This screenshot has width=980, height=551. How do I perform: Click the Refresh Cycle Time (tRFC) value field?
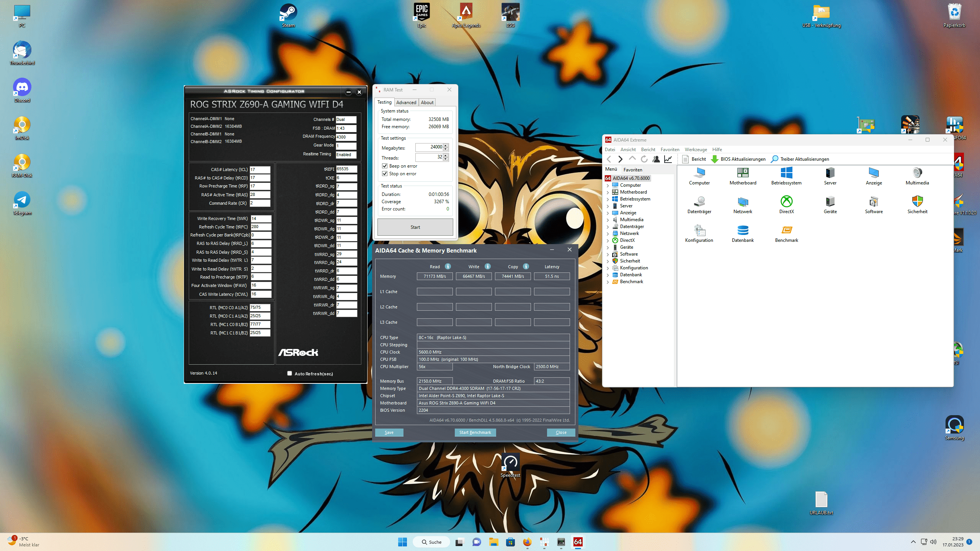pos(261,227)
